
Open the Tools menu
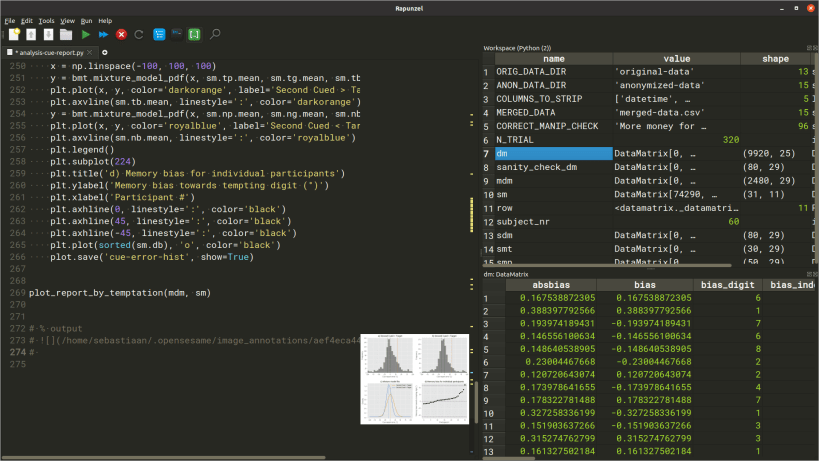coord(46,20)
